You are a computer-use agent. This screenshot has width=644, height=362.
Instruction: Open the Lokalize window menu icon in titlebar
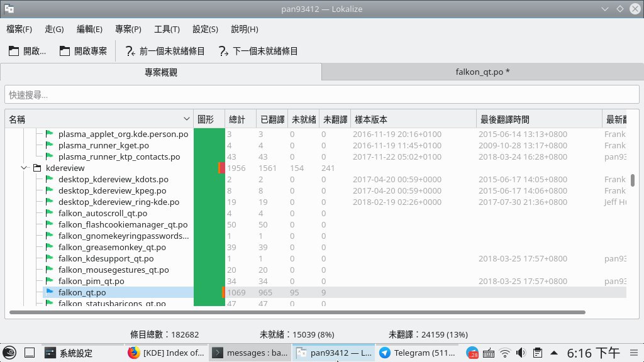pyautogui.click(x=9, y=9)
